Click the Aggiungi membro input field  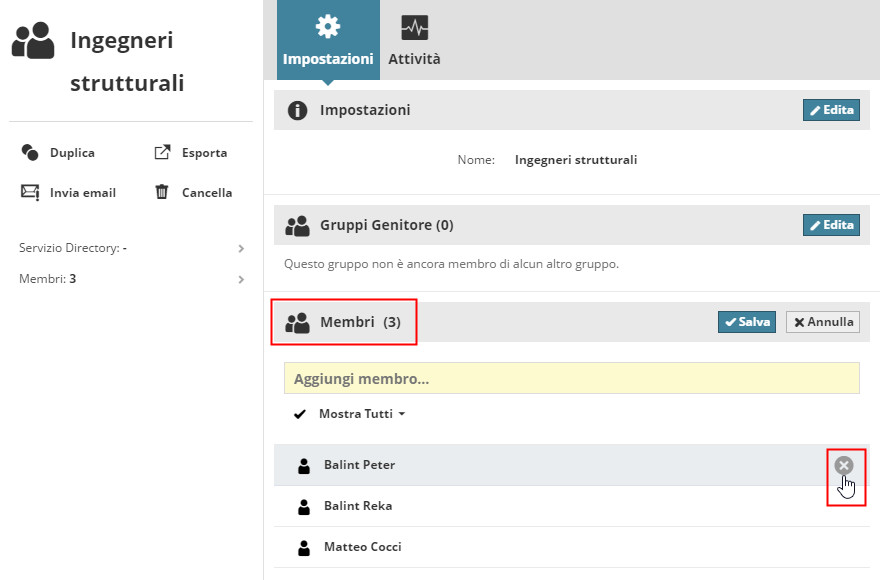coord(571,380)
